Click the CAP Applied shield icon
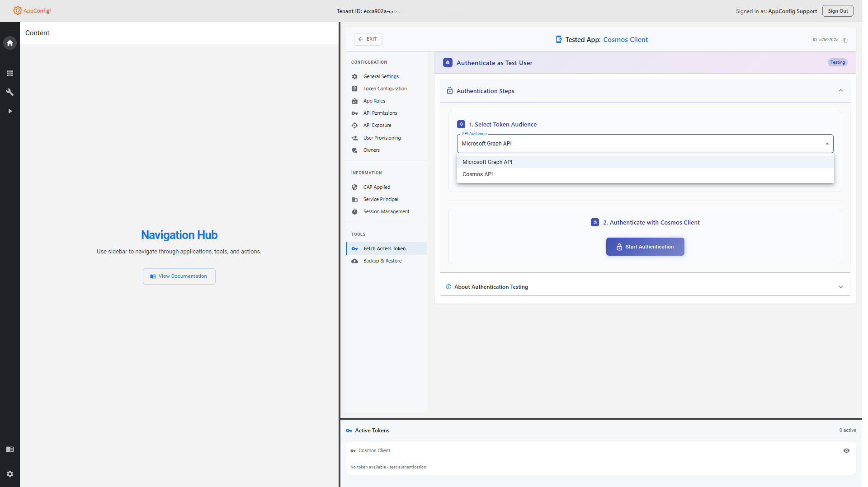 pyautogui.click(x=355, y=187)
